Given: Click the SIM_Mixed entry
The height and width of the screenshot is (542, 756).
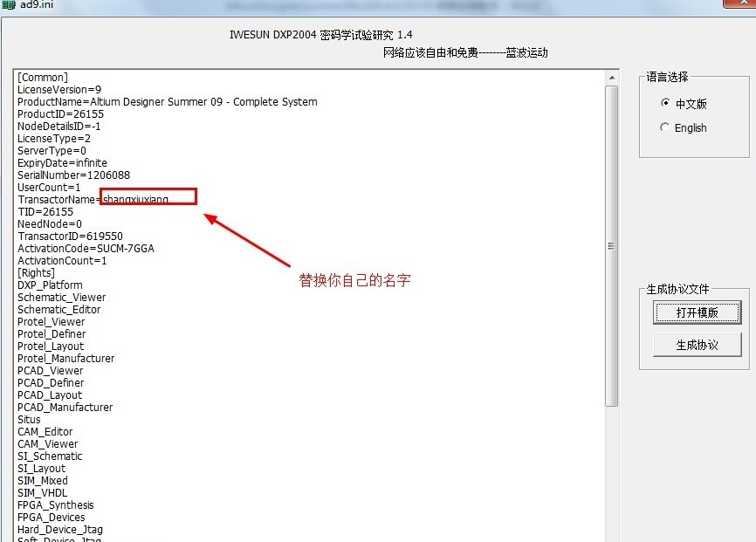Looking at the screenshot, I should pyautogui.click(x=43, y=481).
